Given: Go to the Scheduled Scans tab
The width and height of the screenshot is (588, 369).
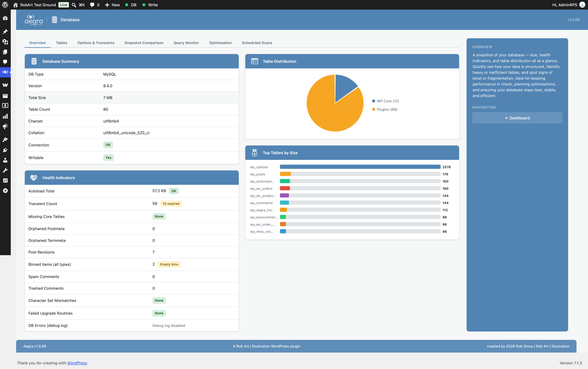Looking at the screenshot, I should [257, 43].
